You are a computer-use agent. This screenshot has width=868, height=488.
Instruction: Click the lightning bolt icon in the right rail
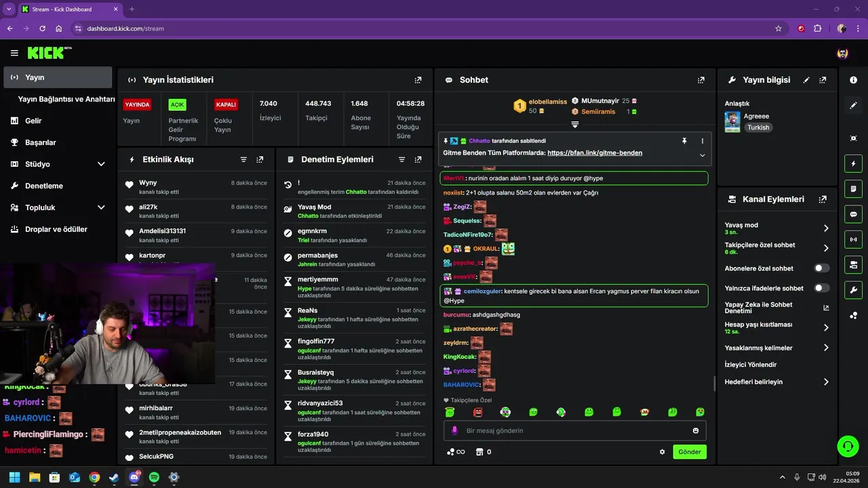[x=853, y=163]
